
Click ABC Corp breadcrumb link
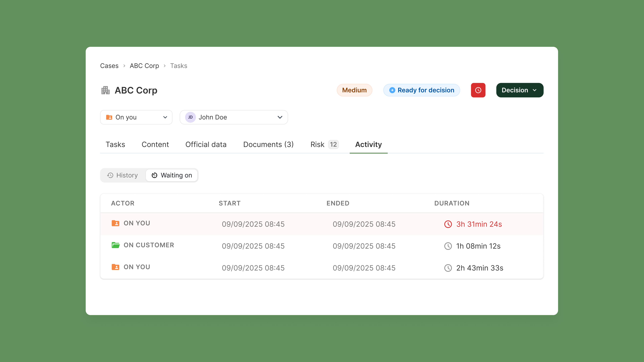point(144,66)
